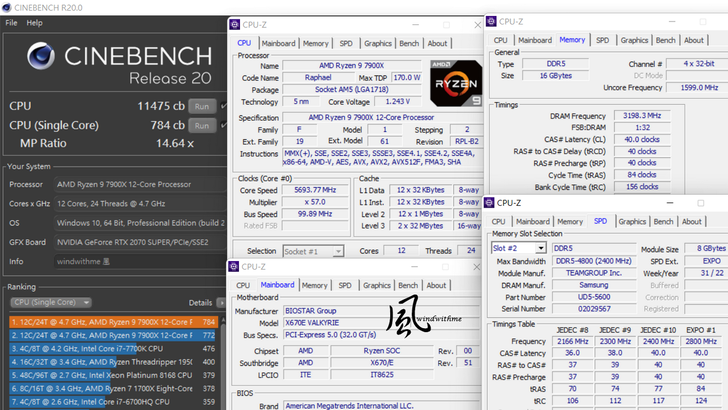The height and width of the screenshot is (410, 728).
Task: Run the CPU multi-core benchmark
Action: coord(202,106)
